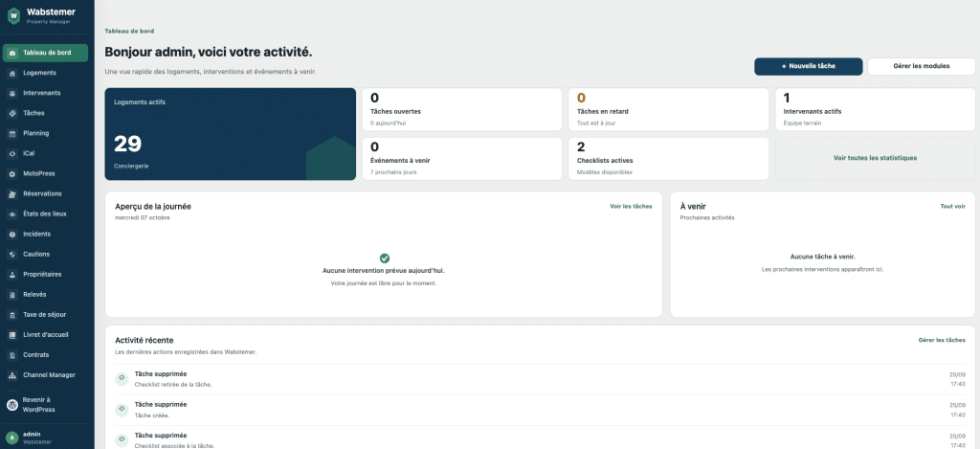This screenshot has width=980, height=449.
Task: Click the admin avatar circle
Action: [11, 438]
